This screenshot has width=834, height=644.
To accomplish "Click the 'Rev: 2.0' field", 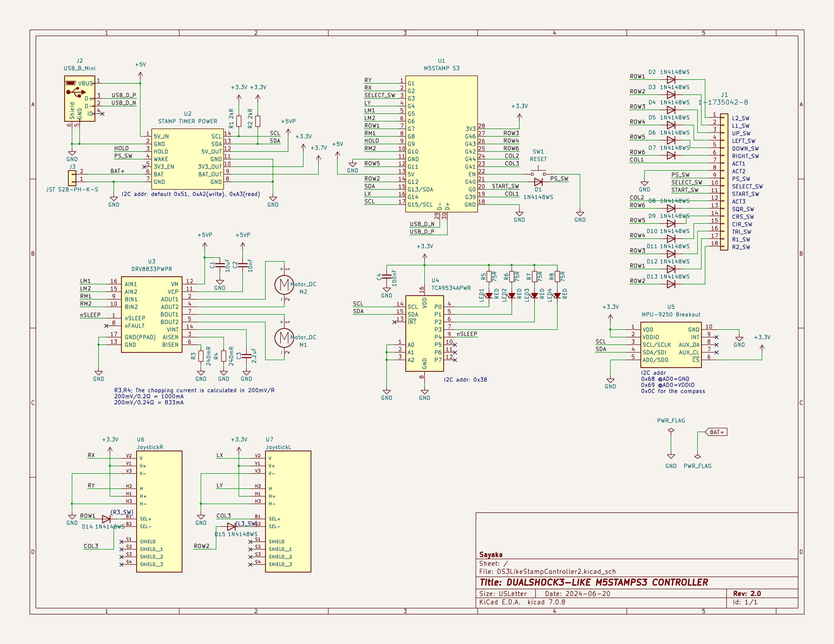I will [747, 594].
